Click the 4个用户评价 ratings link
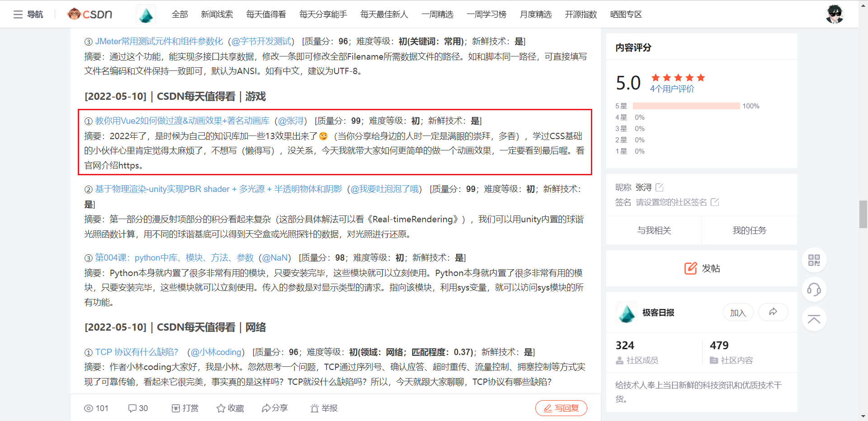Viewport: 868px width, 421px height. 672,89
